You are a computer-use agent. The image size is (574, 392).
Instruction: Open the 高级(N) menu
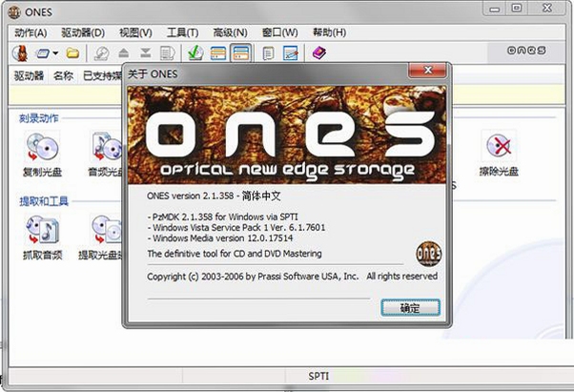(230, 32)
